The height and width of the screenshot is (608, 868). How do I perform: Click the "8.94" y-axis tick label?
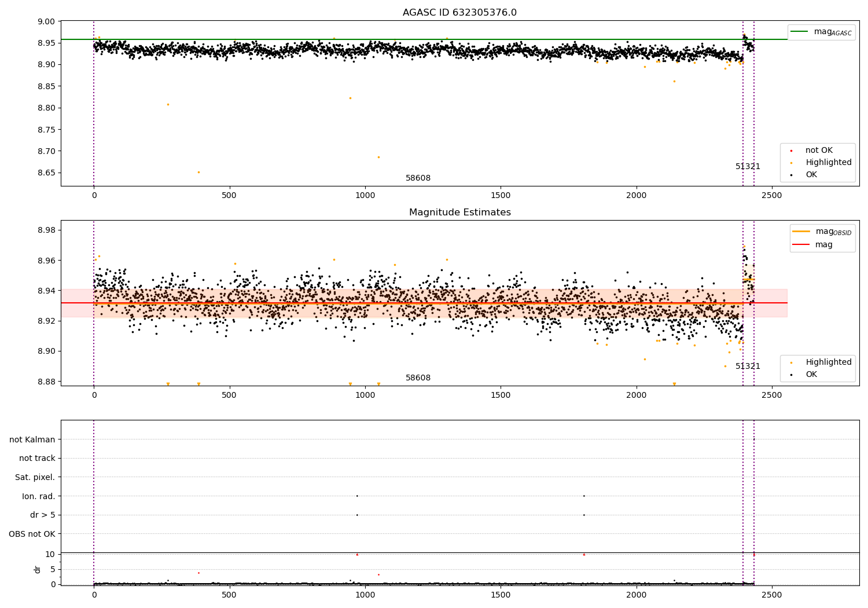coord(46,291)
